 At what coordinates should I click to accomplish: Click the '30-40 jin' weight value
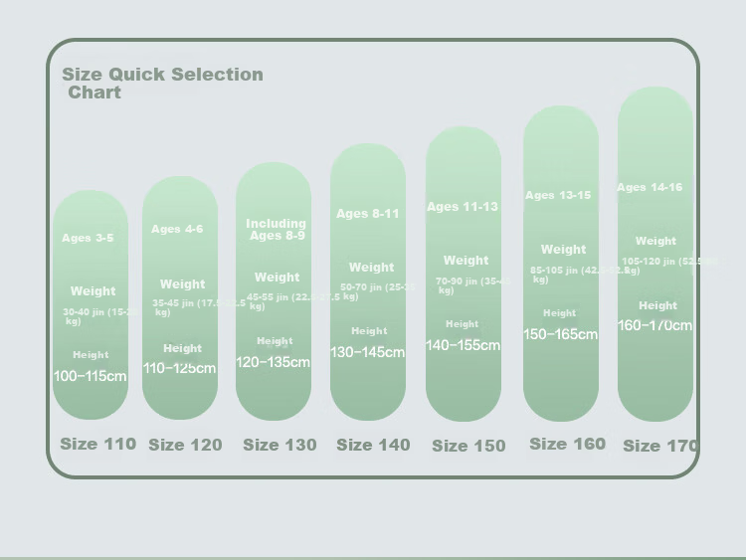(100, 316)
